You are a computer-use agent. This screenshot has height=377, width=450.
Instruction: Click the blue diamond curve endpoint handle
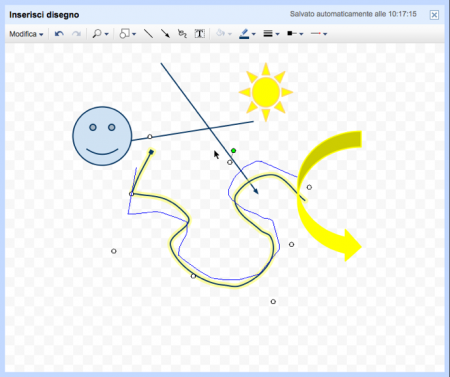click(x=151, y=152)
